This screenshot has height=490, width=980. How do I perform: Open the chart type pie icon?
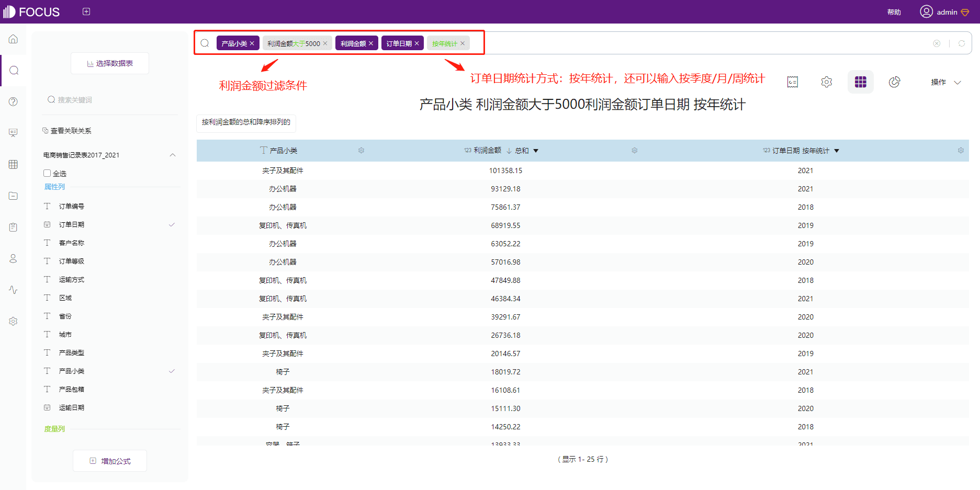point(895,82)
